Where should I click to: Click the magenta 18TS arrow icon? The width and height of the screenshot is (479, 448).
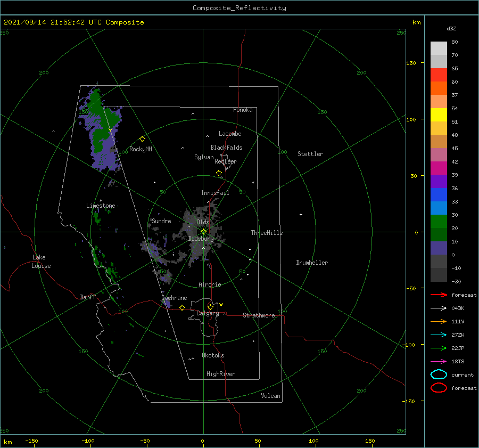coord(439,362)
